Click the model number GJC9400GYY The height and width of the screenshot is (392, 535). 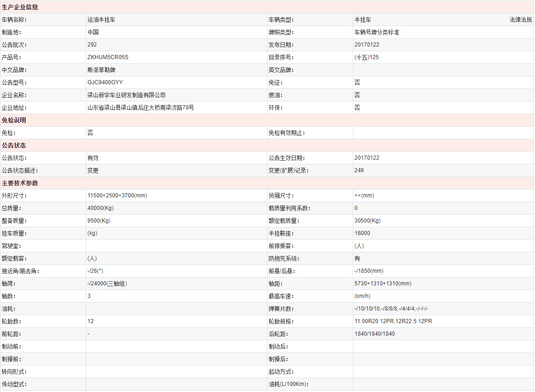[105, 83]
